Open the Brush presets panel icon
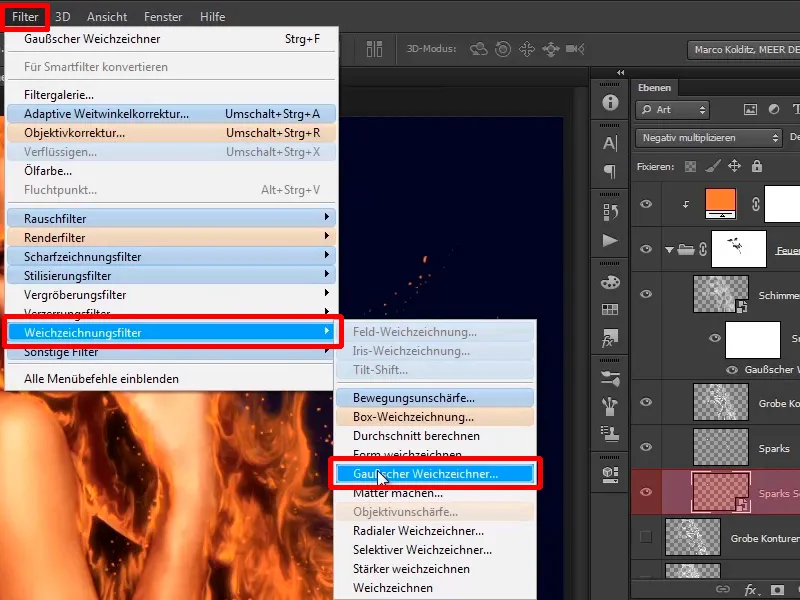The image size is (800, 600). pyautogui.click(x=610, y=379)
